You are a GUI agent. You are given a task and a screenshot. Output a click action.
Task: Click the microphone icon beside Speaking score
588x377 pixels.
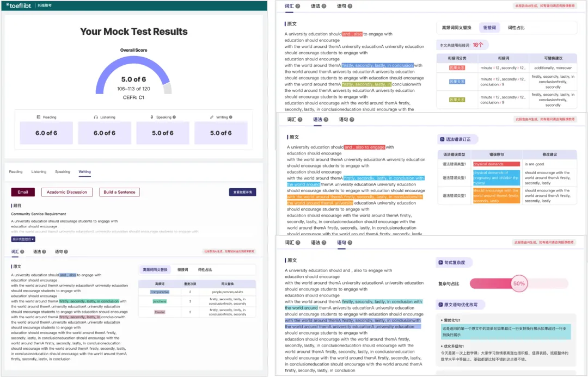pyautogui.click(x=152, y=117)
